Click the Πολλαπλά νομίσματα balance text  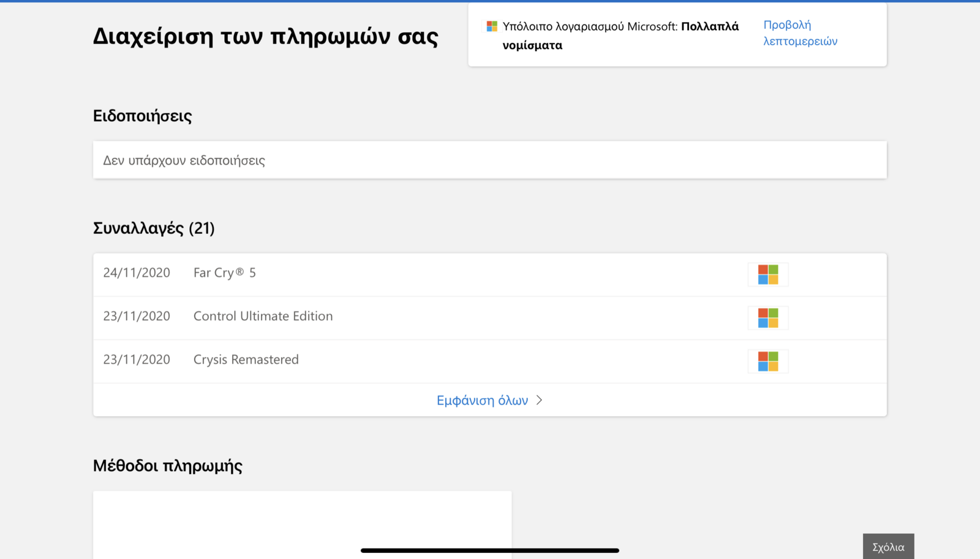(x=620, y=36)
